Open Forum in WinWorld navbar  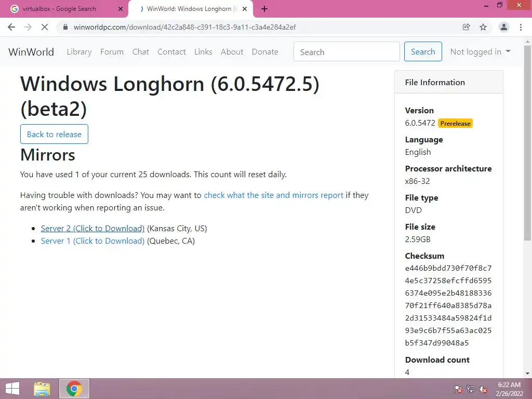click(x=112, y=52)
